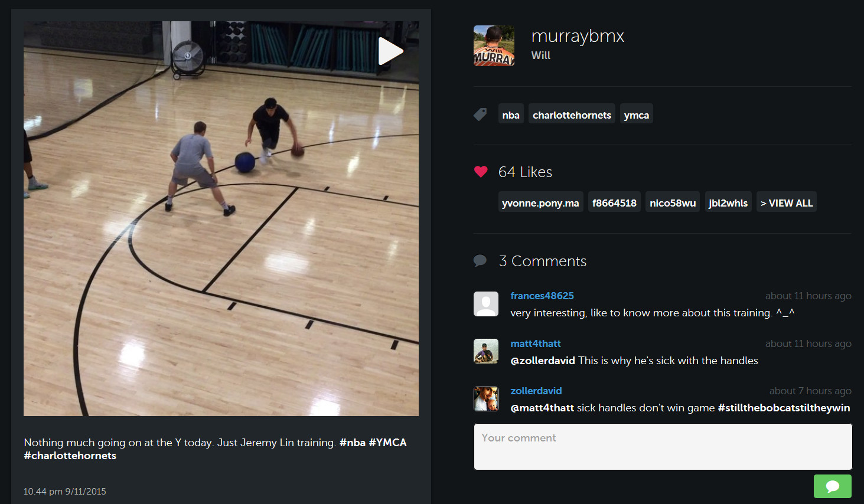The width and height of the screenshot is (864, 504).
Task: Open #stillthebobcatstiltheywin hashtag
Action: click(784, 408)
